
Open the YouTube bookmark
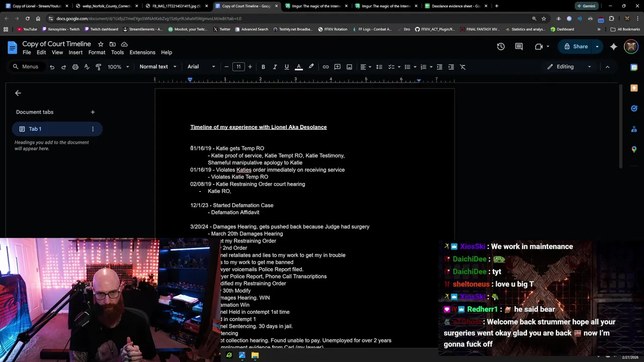(x=27, y=29)
